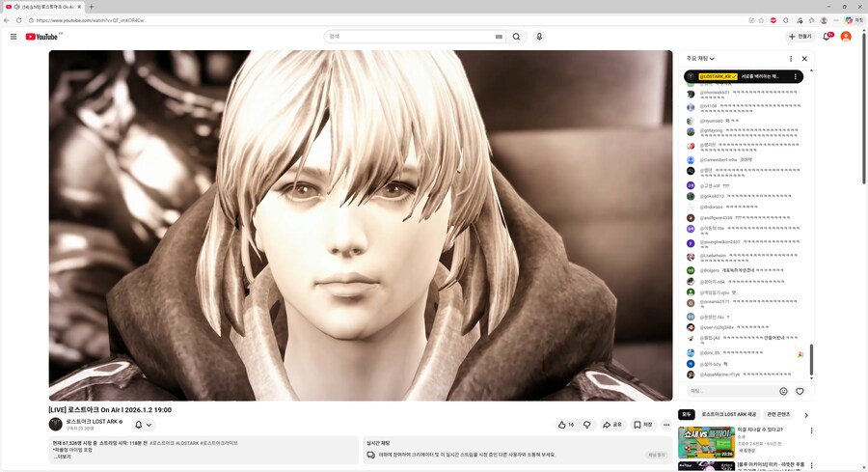Open the live chat three-dot options menu

click(791, 58)
